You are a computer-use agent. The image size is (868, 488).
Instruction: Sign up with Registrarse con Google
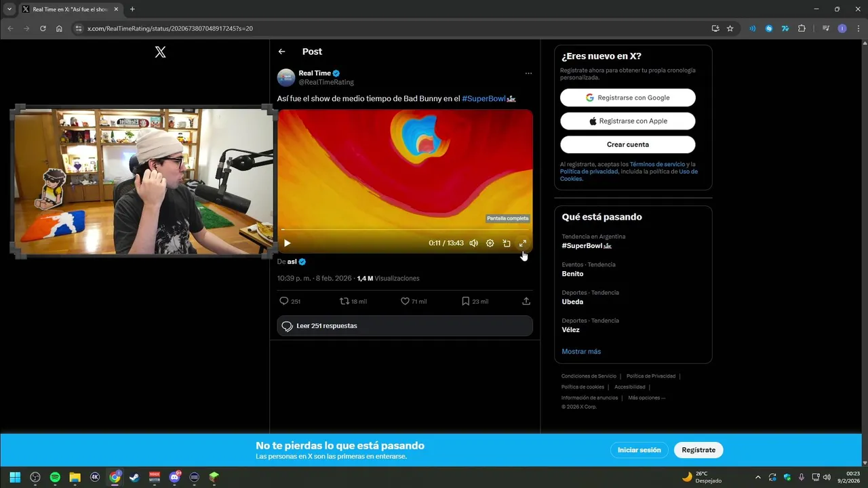(x=628, y=98)
